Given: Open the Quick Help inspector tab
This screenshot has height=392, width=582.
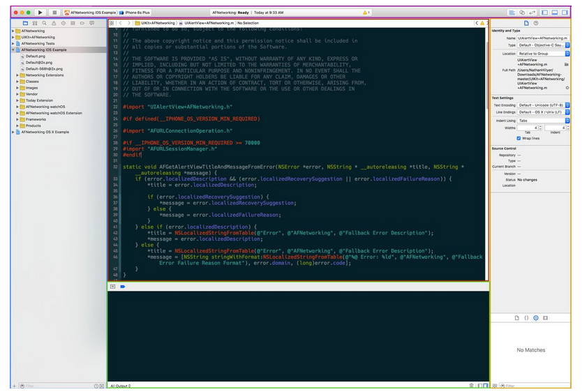Looking at the screenshot, I should (x=536, y=23).
